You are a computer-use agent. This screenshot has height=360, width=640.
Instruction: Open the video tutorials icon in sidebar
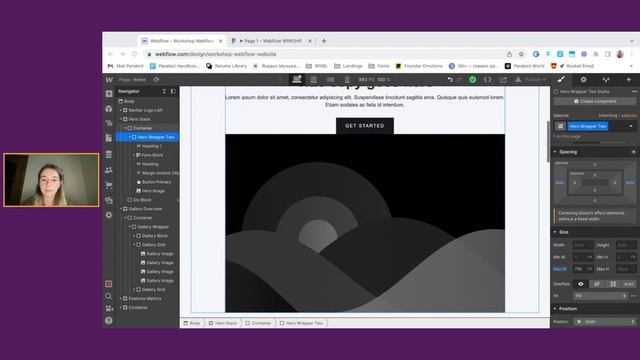point(109,308)
